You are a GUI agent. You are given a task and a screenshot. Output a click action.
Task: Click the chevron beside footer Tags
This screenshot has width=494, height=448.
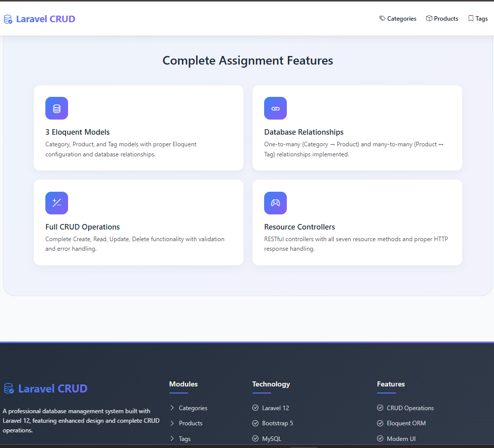[172, 438]
